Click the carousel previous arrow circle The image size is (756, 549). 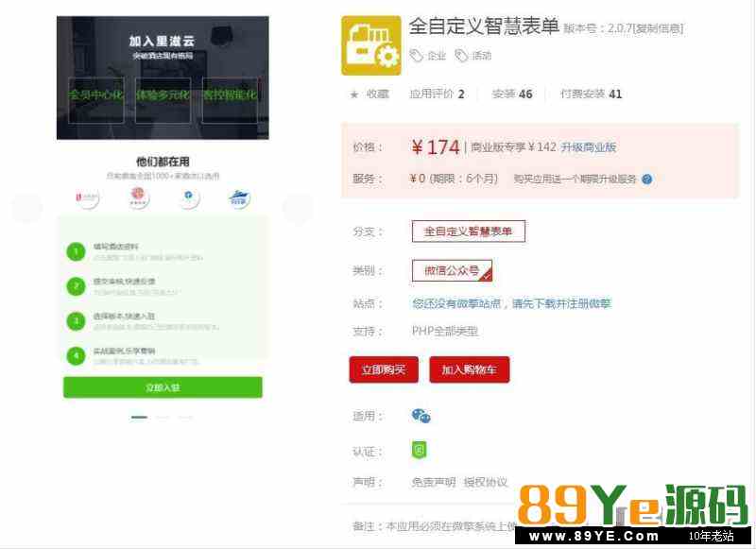[x=27, y=208]
